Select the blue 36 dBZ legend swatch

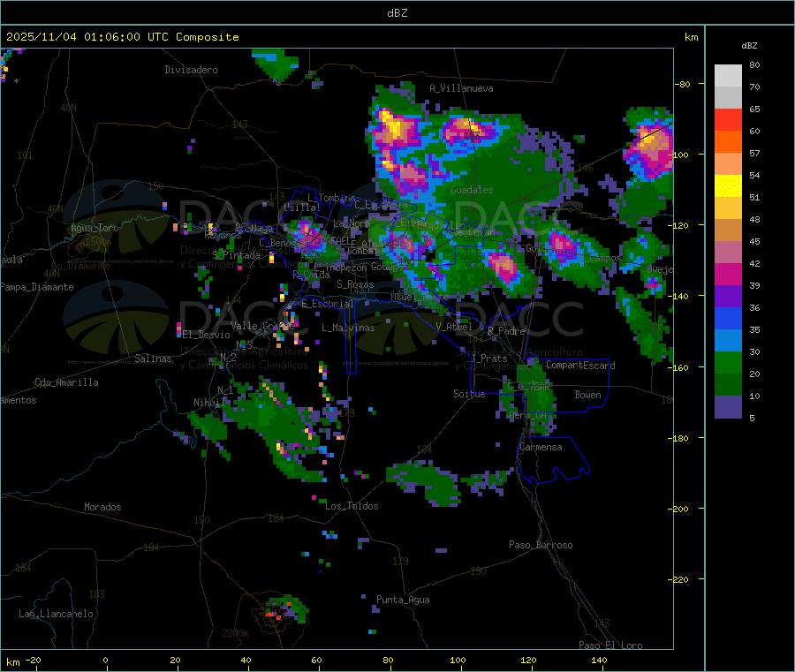[x=728, y=318]
